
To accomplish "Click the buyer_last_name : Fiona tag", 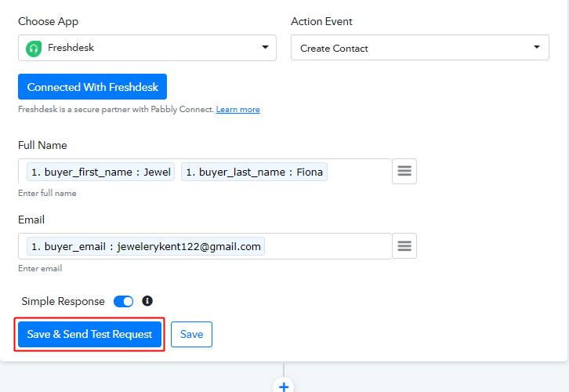I will point(254,172).
